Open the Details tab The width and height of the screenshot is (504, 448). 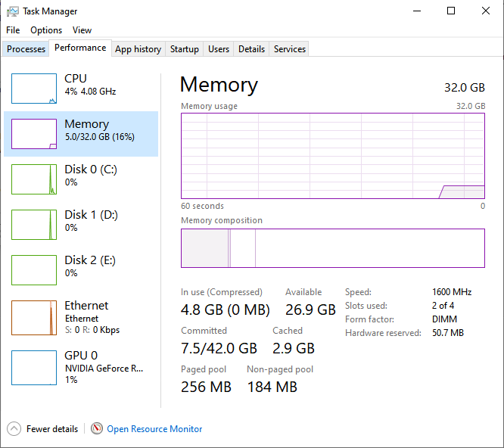251,49
